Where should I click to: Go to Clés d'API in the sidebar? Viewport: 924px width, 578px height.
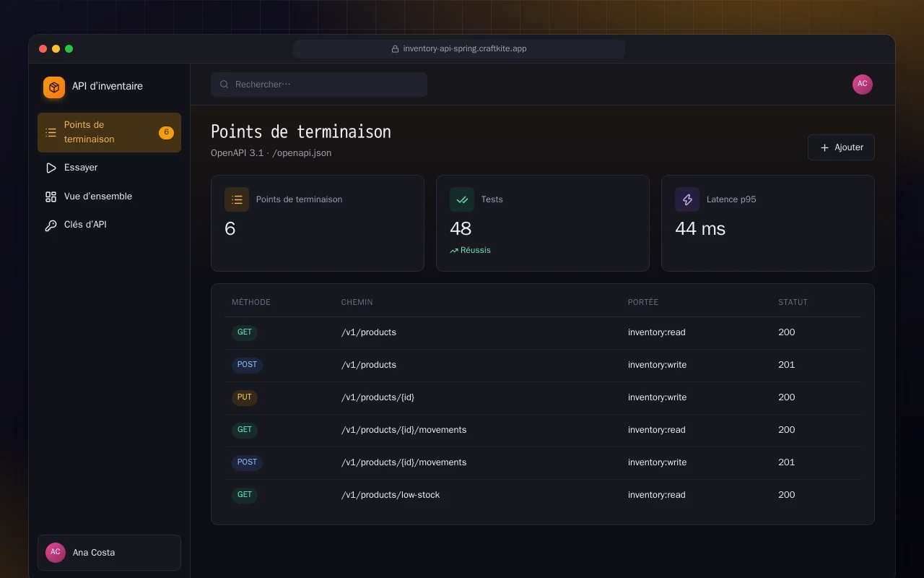[109, 225]
